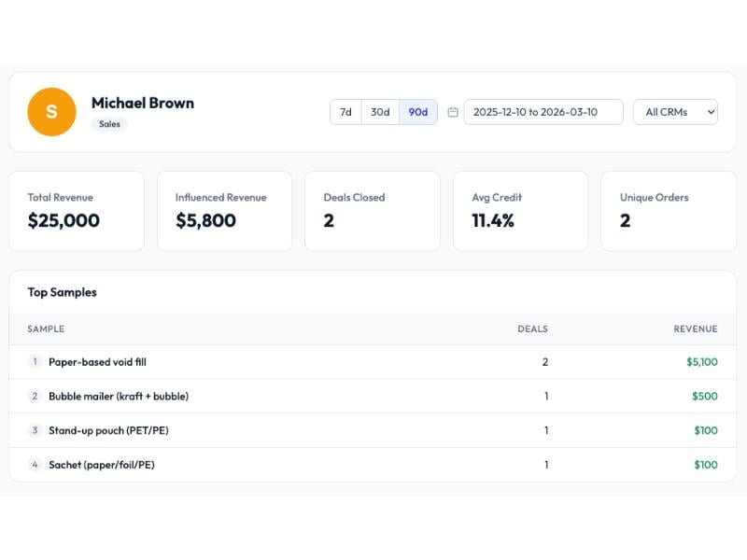Switch to the 30d time range
The width and height of the screenshot is (747, 560).
[x=379, y=111]
